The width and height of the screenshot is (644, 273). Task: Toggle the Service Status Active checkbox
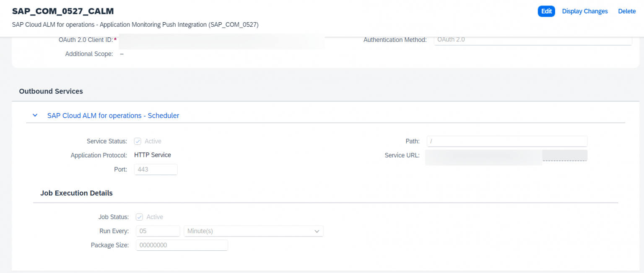click(x=138, y=141)
